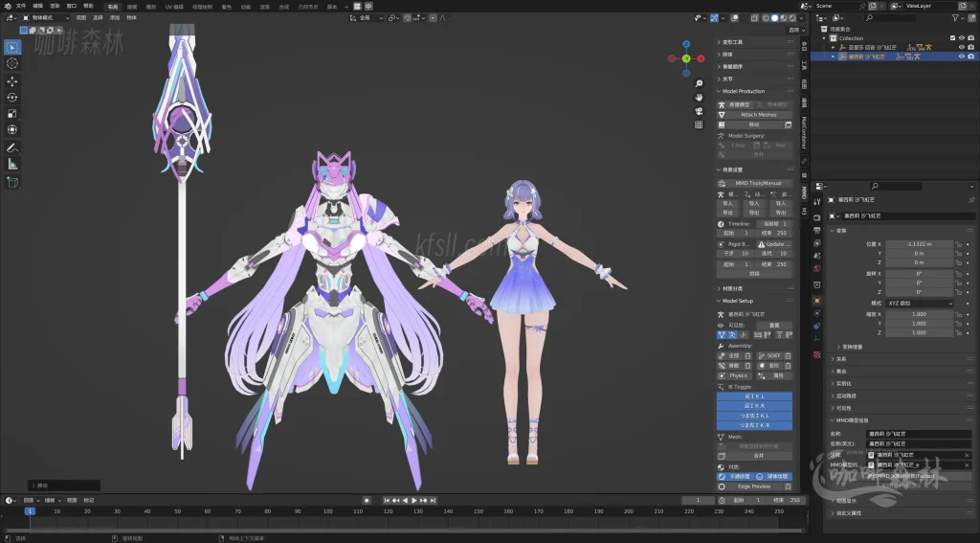
Task: Activate the Measure tool
Action: coord(11,164)
